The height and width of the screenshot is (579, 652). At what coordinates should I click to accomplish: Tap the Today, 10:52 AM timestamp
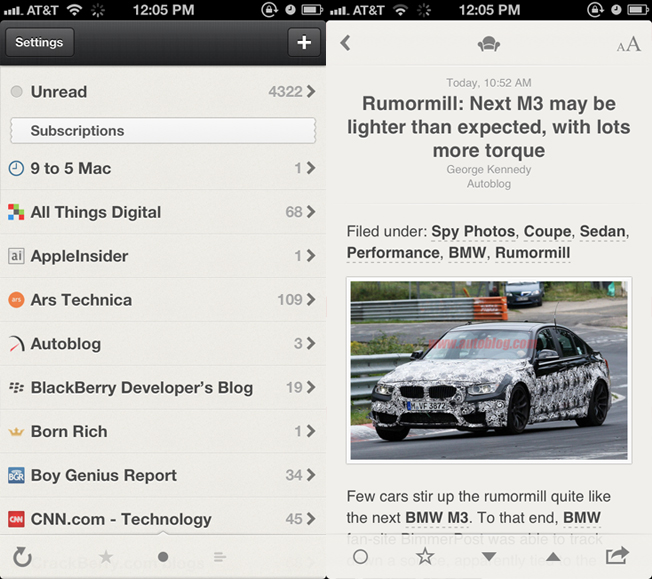point(489,83)
